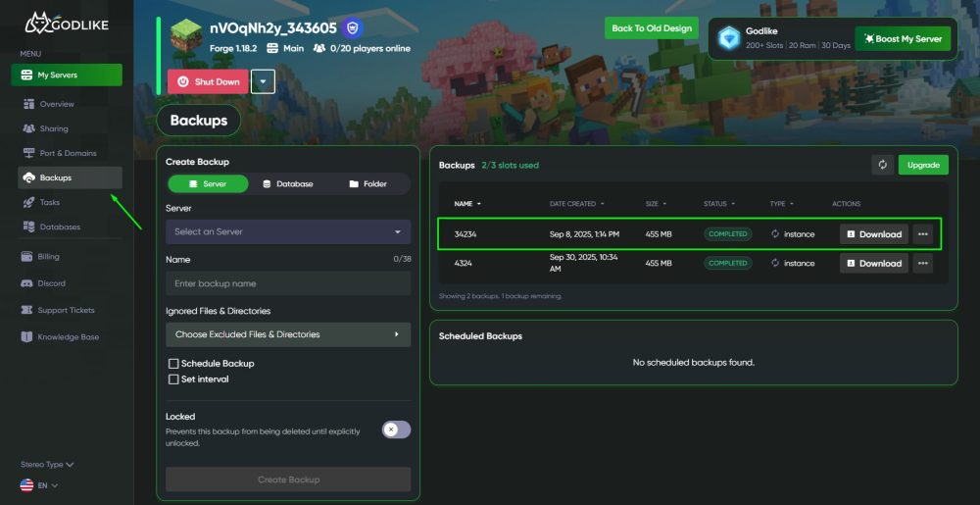980x505 pixels.
Task: Open the EN language selector
Action: (40, 485)
